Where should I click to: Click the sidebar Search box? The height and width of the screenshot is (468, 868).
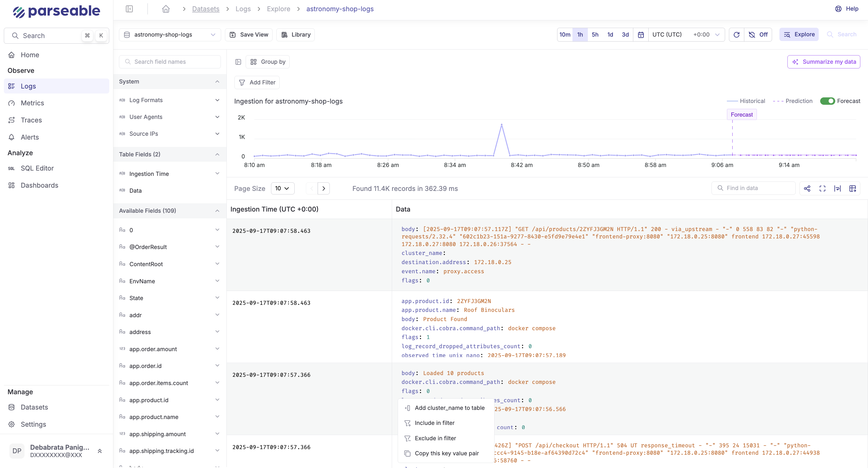coord(57,36)
